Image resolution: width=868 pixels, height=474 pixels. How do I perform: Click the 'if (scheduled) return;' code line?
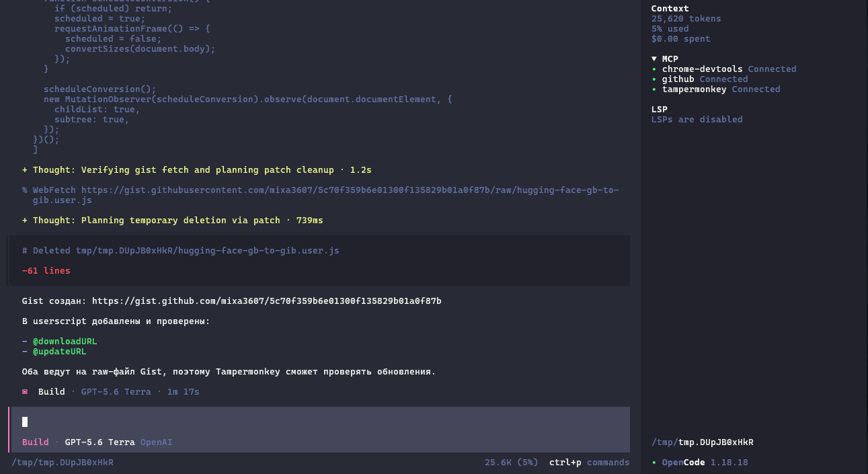pyautogui.click(x=114, y=9)
